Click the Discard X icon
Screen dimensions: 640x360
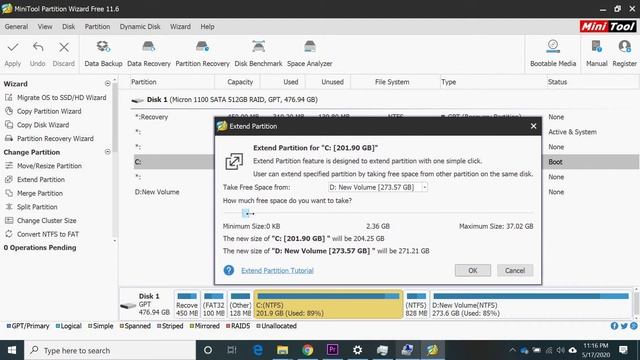pyautogui.click(x=64, y=47)
